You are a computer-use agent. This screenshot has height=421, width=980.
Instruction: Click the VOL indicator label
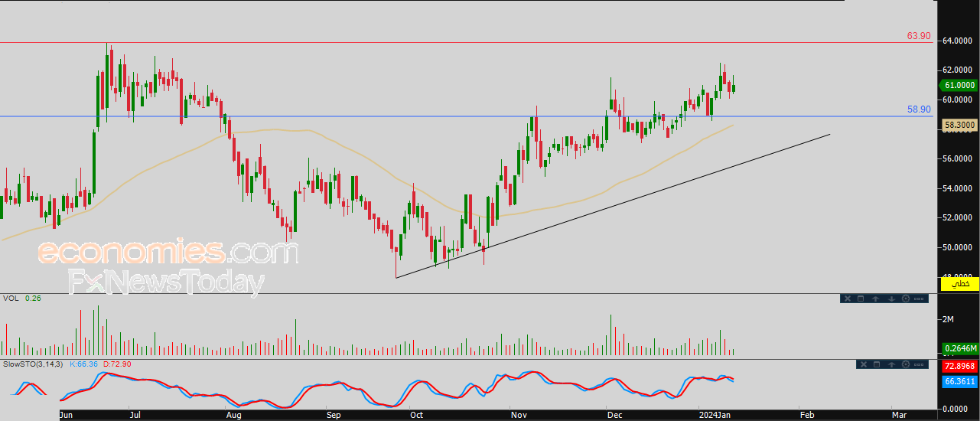pos(11,298)
